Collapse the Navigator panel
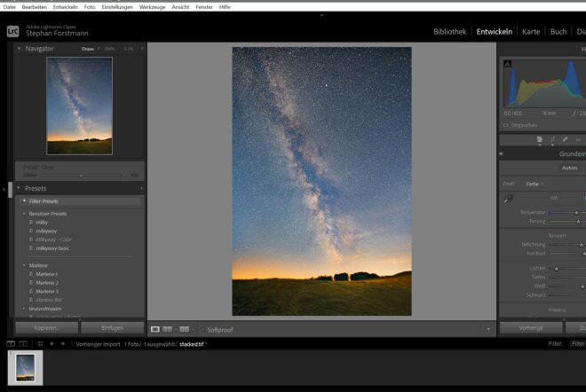Screen dimensions: 586x392 click(19, 48)
